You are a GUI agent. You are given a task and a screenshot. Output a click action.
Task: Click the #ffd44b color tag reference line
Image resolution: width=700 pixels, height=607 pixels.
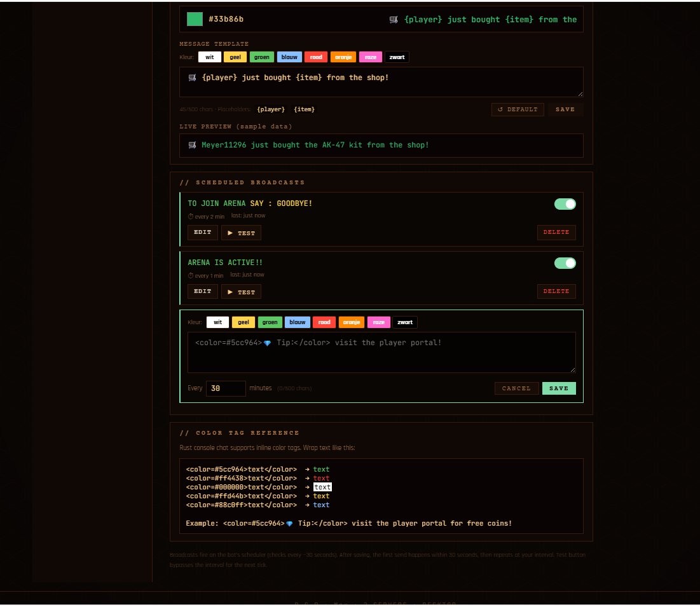click(x=257, y=496)
